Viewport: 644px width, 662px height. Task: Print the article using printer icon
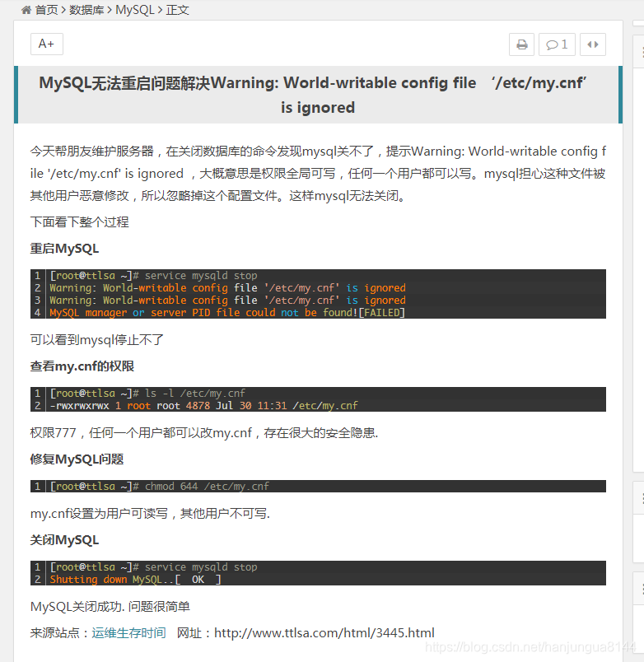click(x=521, y=44)
